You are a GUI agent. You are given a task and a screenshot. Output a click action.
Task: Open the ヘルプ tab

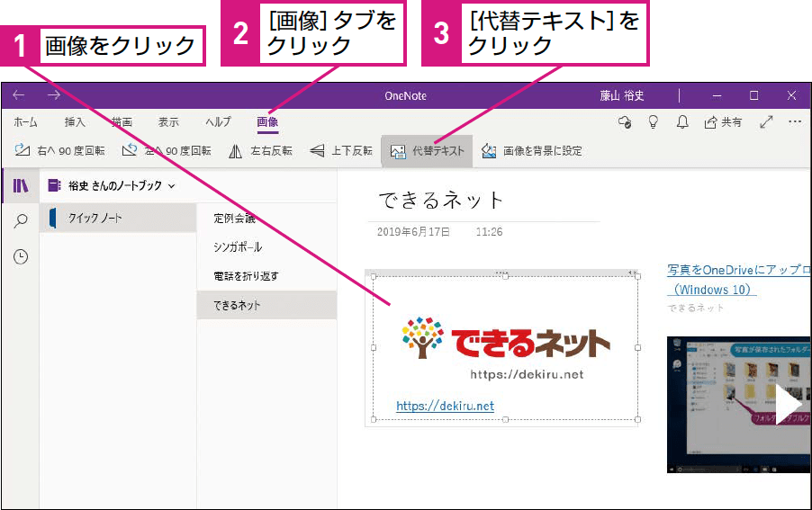click(218, 122)
